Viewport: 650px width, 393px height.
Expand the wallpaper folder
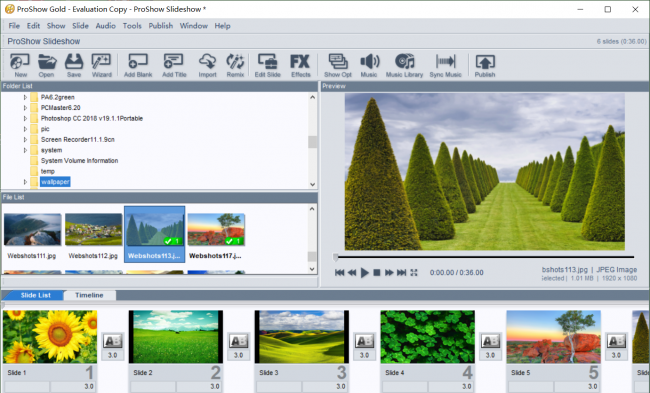pos(25,182)
